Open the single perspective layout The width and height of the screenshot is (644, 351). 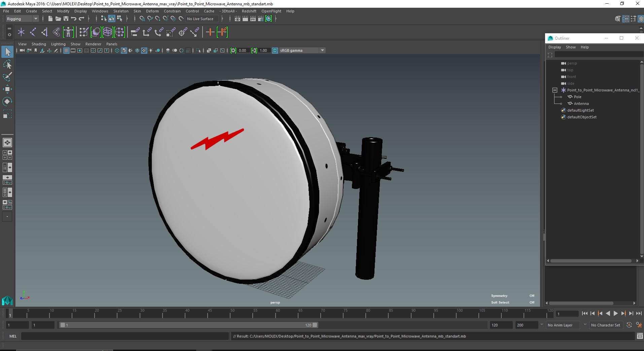point(7,143)
